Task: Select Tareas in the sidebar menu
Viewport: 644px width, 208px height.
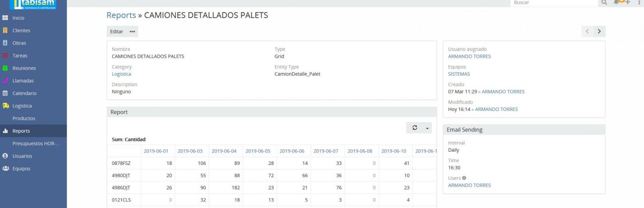Action: click(20, 56)
